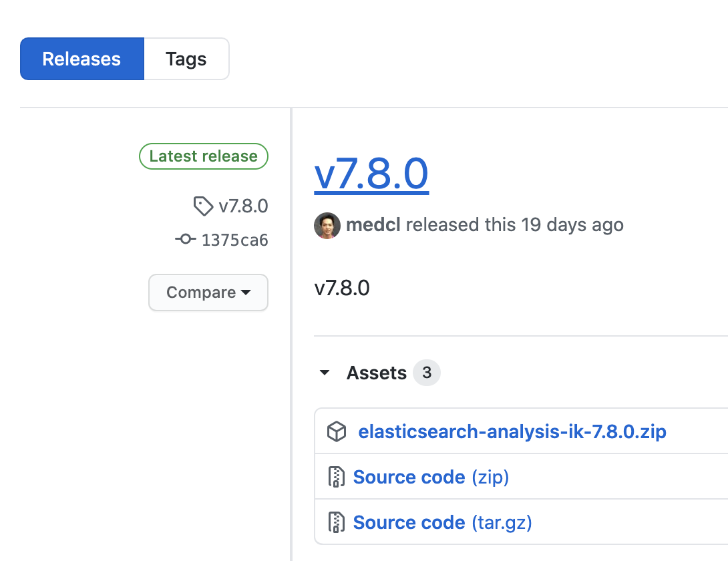Open the v7.8.0 tag link in sidebar
The width and height of the screenshot is (728, 561).
[x=243, y=206]
